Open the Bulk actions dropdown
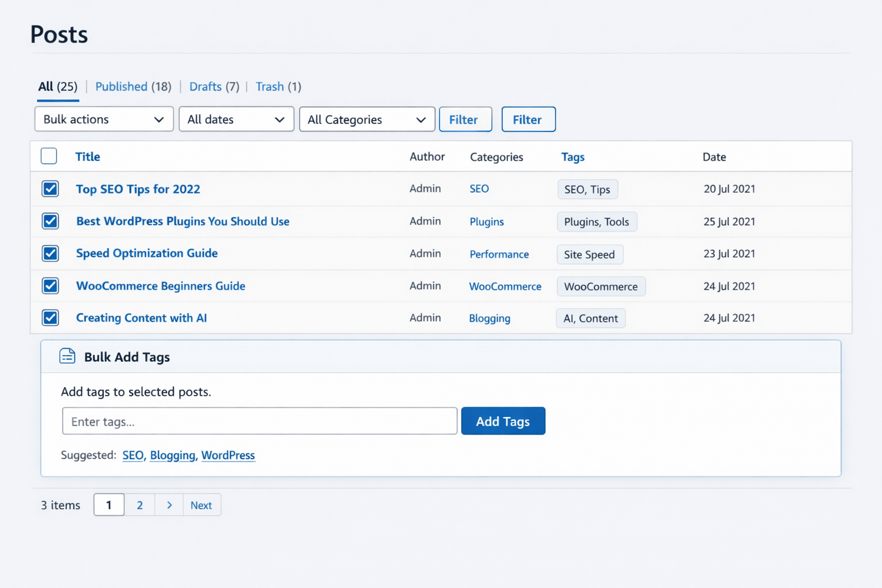The image size is (882, 588). [104, 119]
